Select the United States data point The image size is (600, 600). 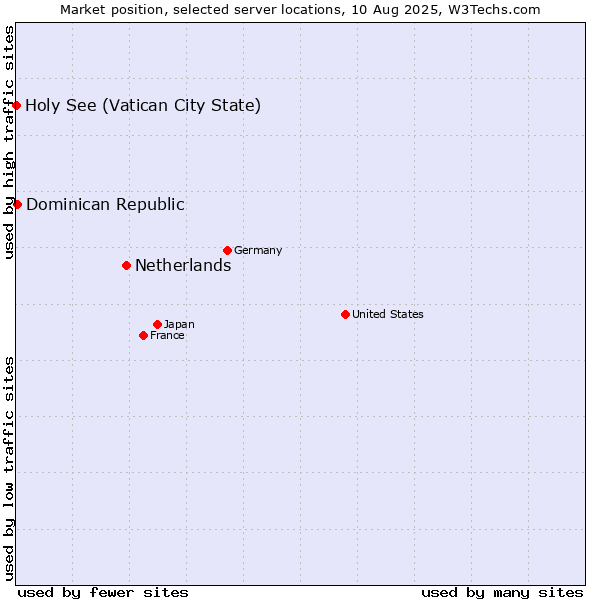(346, 315)
